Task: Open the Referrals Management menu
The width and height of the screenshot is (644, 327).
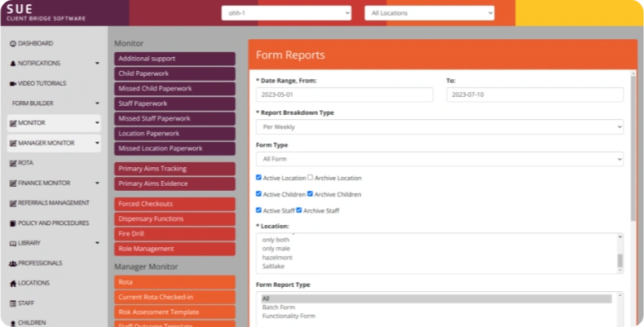Action: [54, 203]
